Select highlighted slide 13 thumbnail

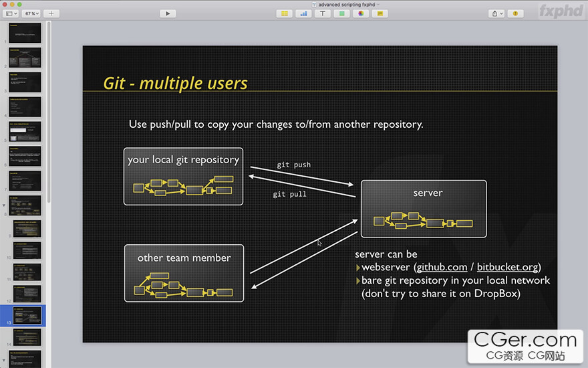[27, 316]
